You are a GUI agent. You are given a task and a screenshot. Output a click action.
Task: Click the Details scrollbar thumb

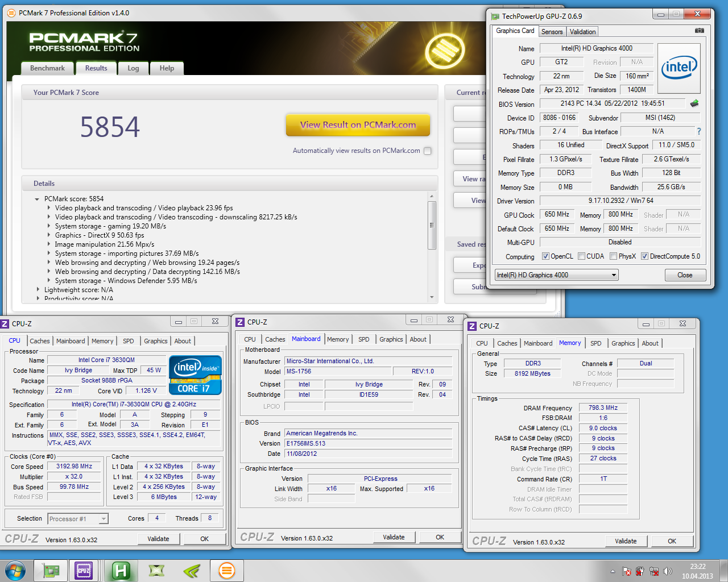pos(432,225)
